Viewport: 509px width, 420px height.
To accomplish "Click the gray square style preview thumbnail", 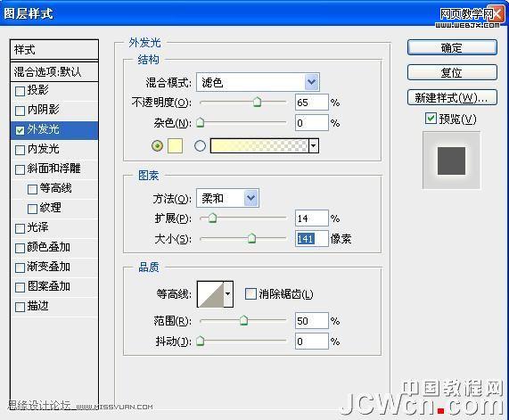I will 451,161.
